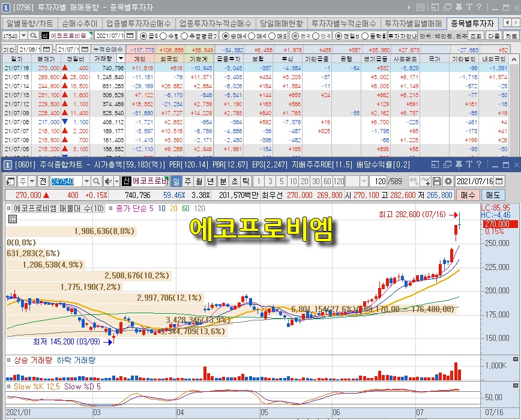Click the 21/07/15 row in investor table
The width and height of the screenshot is (521, 420).
click(x=256, y=77)
